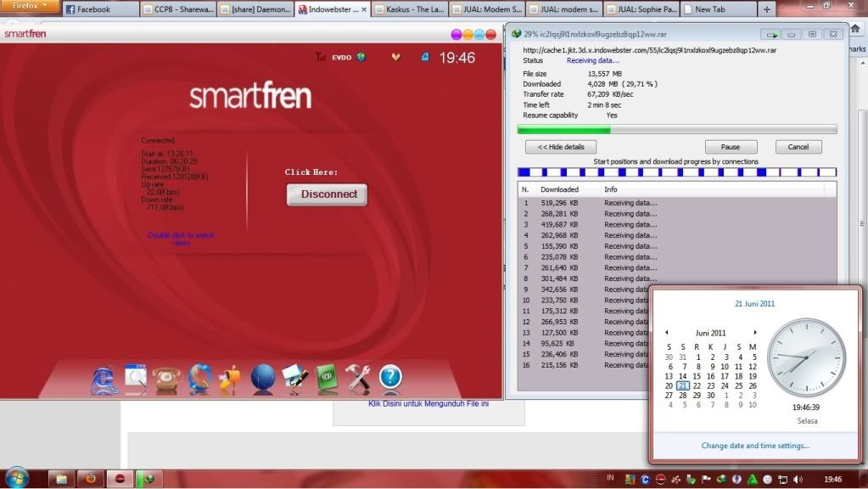This screenshot has width=868, height=489.
Task: Switch to smartfren app on the taskbar
Action: point(120,479)
